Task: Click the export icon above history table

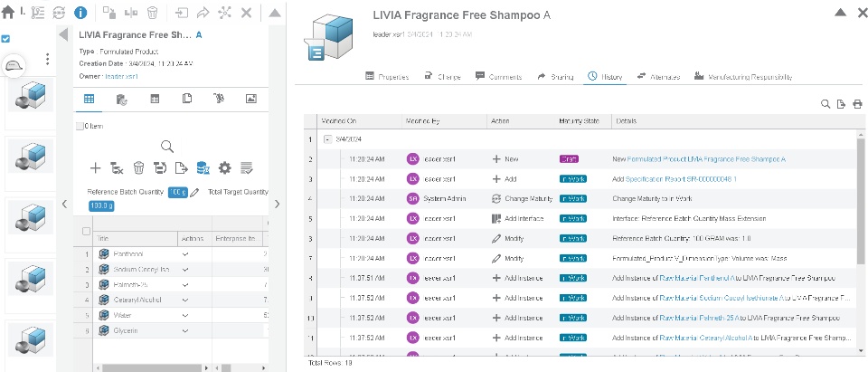Action: click(842, 105)
